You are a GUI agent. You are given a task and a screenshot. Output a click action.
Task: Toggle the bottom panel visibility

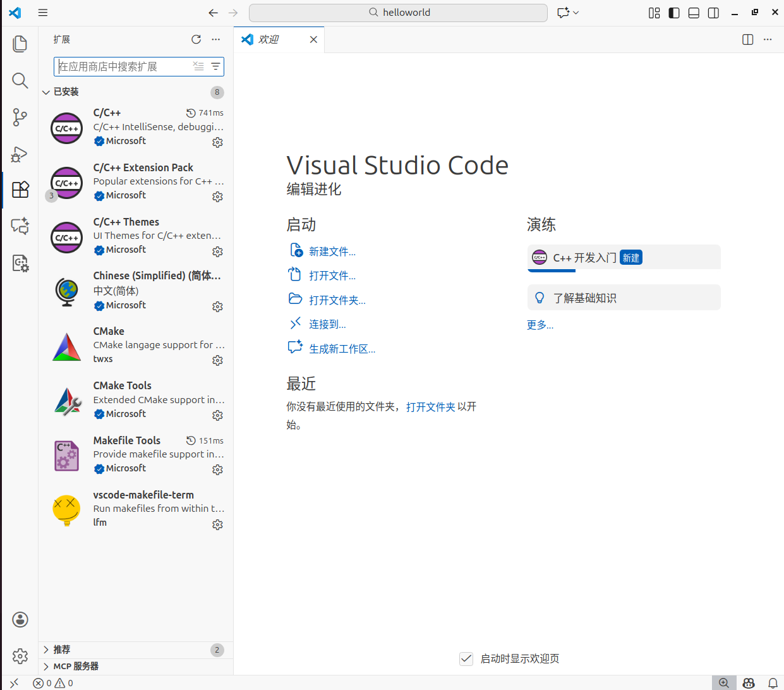coord(694,13)
